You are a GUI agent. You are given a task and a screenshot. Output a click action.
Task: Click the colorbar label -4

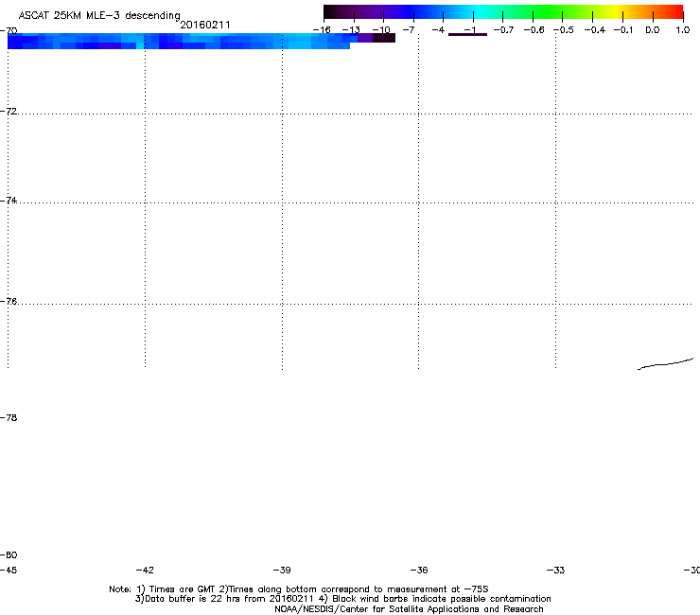(438, 30)
